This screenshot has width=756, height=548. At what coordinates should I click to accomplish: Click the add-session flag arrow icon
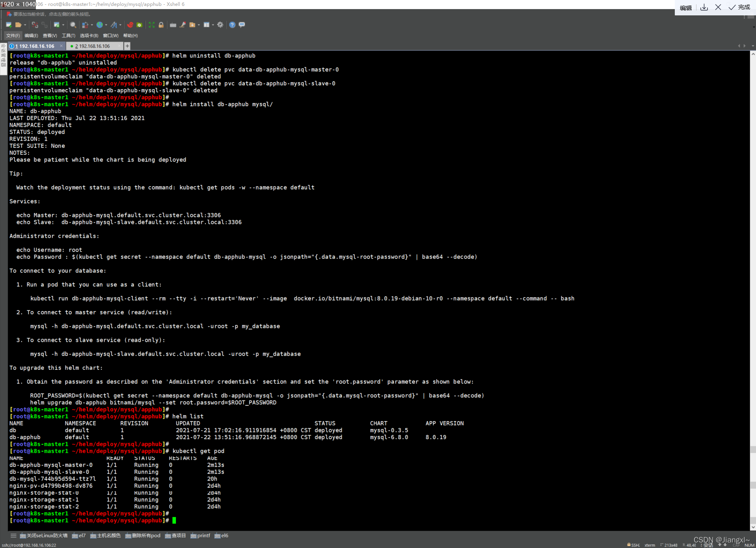(x=9, y=14)
